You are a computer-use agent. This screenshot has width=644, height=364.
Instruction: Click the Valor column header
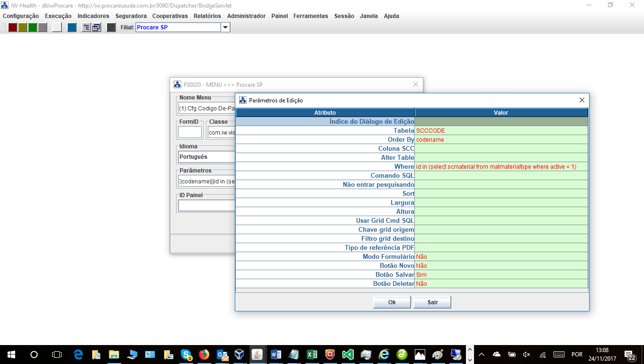coord(501,113)
